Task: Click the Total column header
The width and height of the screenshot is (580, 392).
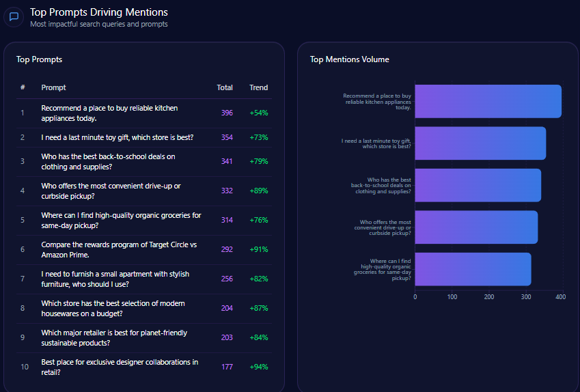Action: [225, 87]
